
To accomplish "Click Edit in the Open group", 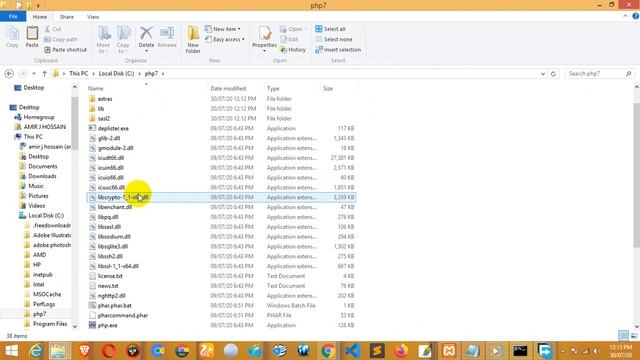I will 289,39.
